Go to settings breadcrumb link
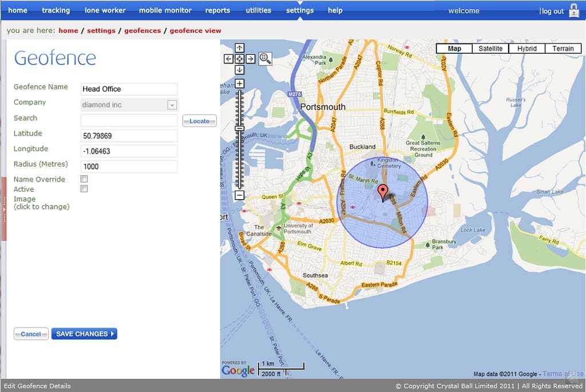 click(x=101, y=31)
